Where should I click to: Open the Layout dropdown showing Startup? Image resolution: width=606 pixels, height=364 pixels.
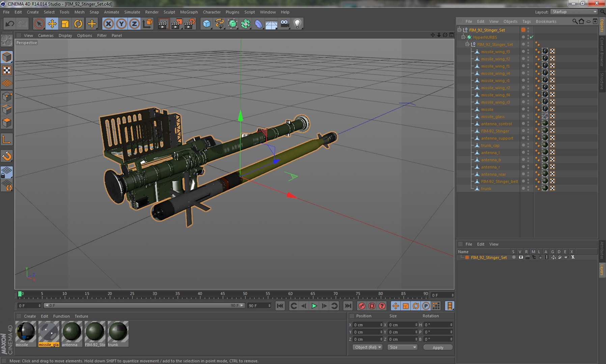pyautogui.click(x=574, y=12)
